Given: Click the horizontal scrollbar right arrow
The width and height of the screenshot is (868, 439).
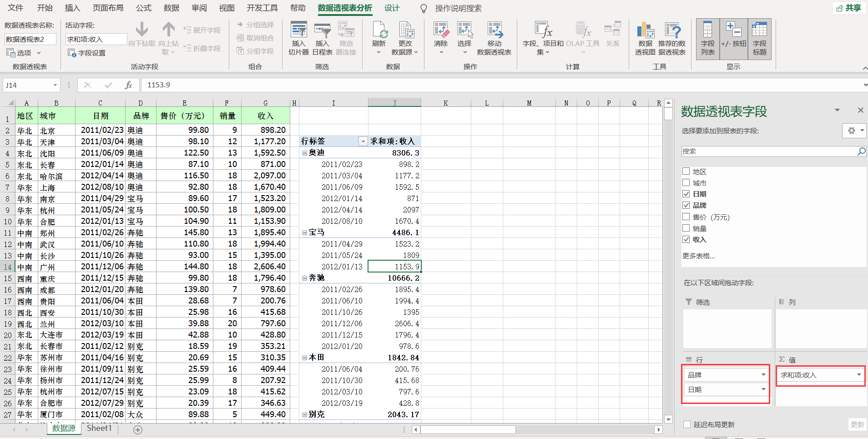Looking at the screenshot, I should (658, 429).
